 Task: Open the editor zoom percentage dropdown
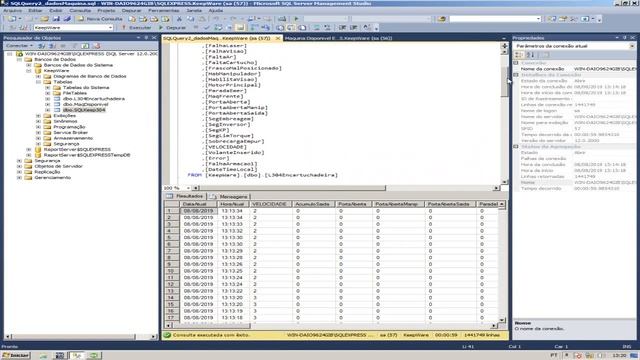(x=188, y=188)
